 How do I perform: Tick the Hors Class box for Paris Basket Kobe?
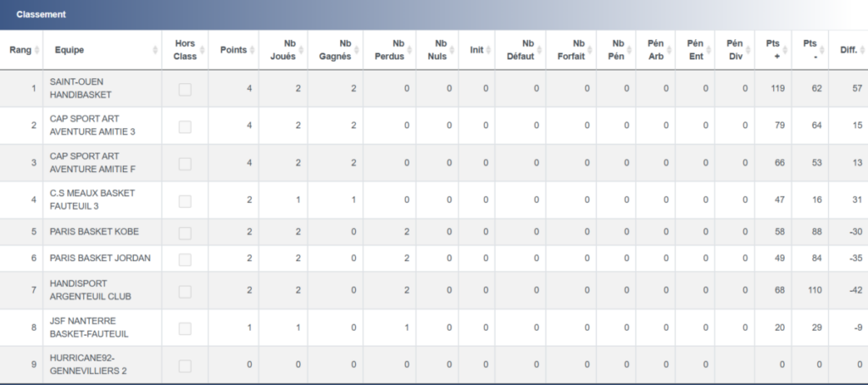(185, 232)
